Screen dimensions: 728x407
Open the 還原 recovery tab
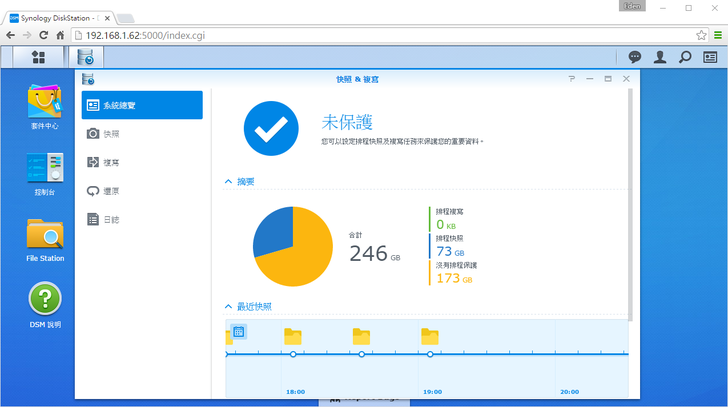click(112, 191)
